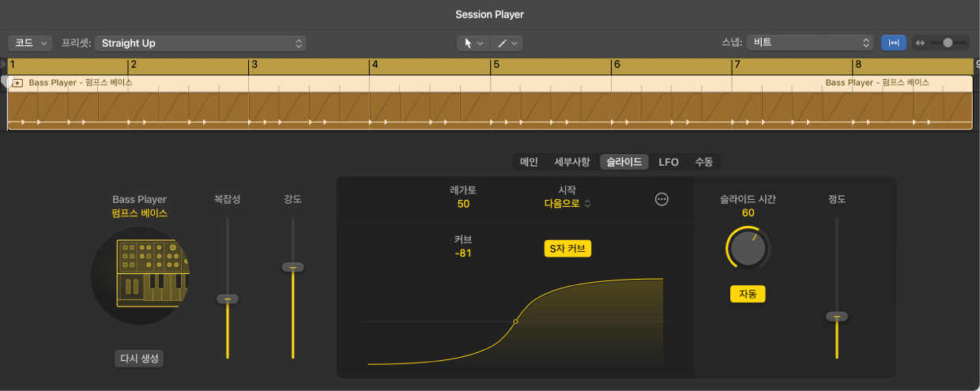980x391 pixels.
Task: Click the Bass Player synth bass image
Action: [x=140, y=275]
